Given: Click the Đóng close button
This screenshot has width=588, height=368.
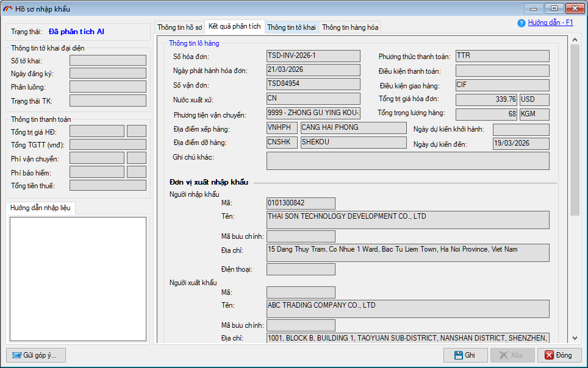Looking at the screenshot, I should click(x=558, y=355).
